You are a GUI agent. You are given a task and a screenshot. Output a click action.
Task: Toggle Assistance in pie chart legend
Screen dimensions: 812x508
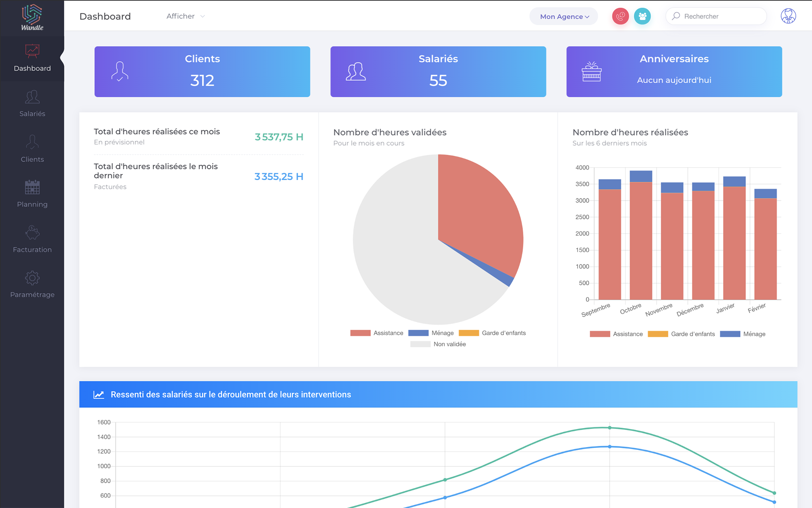pyautogui.click(x=377, y=333)
